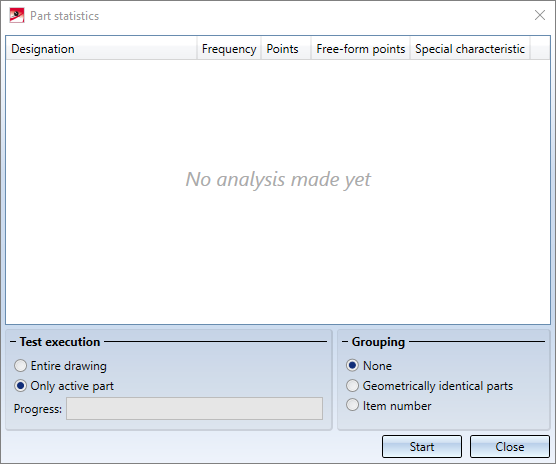Image resolution: width=556 pixels, height=465 pixels.
Task: Click the blank header after Special characteristic
Action: pyautogui.click(x=540, y=49)
